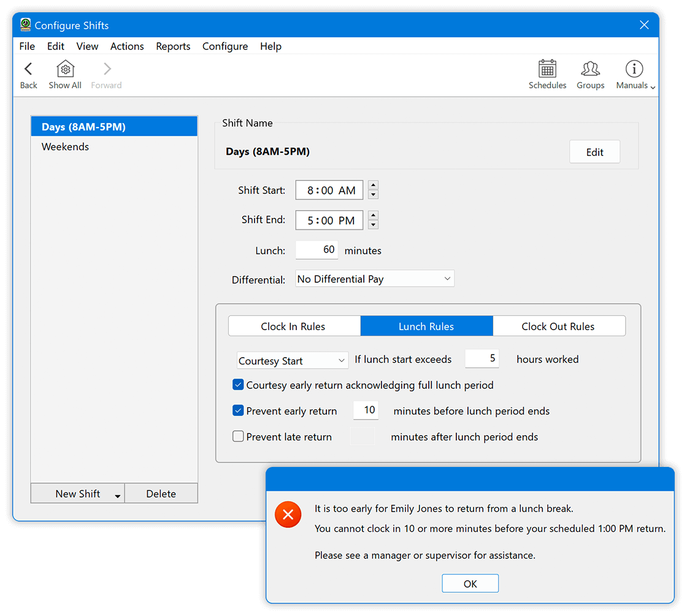Screen dimensions: 687x616
Task: Click the hours worked value field
Action: click(482, 358)
